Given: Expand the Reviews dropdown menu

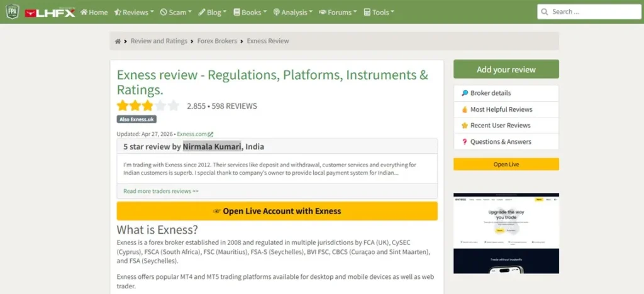Looking at the screenshot, I should [x=134, y=13].
